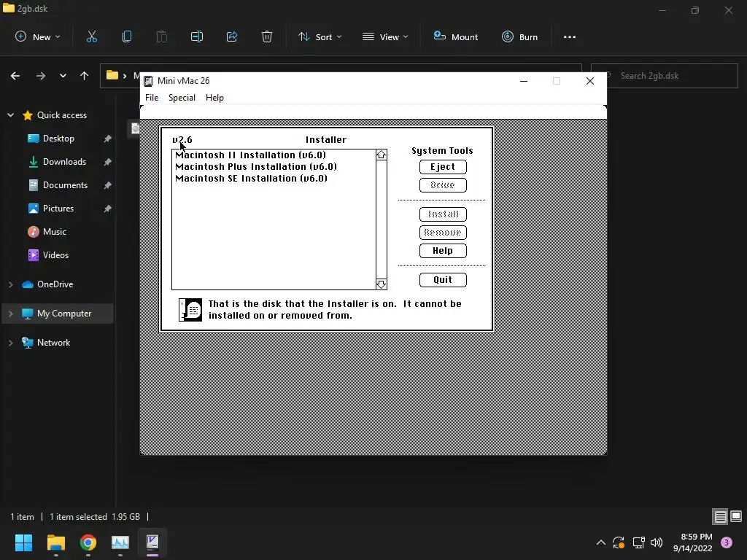Open the recent locations chevron

click(63, 76)
